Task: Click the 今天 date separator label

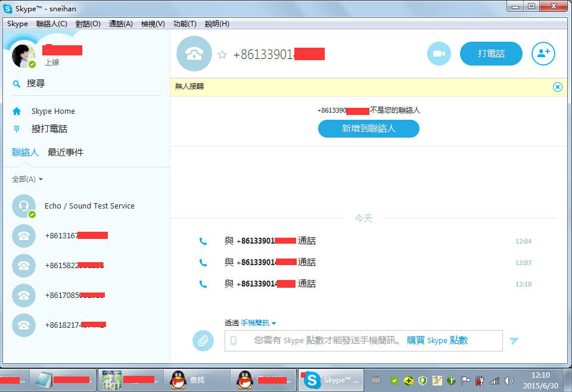Action: tap(363, 219)
